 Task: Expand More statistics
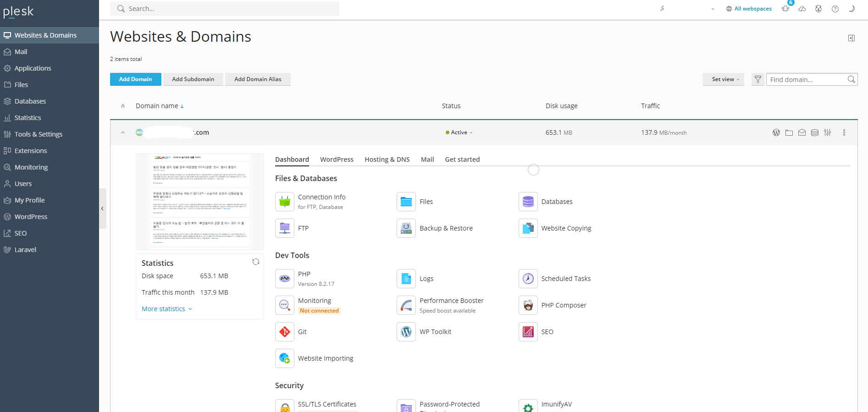click(x=167, y=309)
